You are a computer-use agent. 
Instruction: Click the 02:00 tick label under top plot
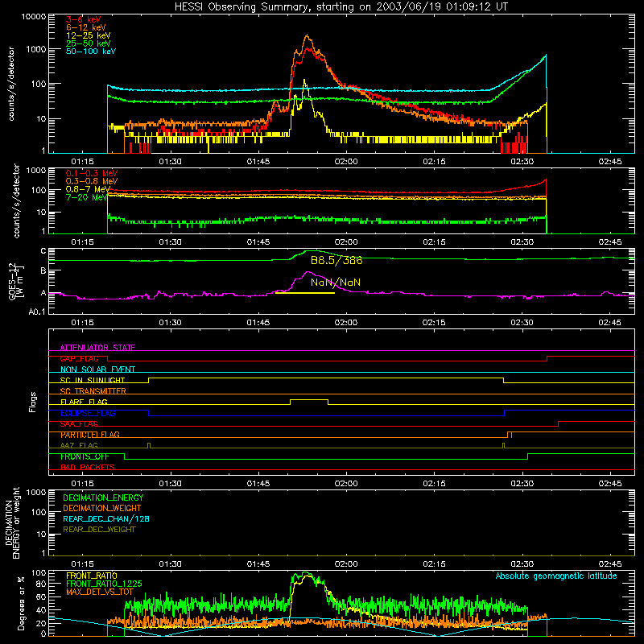346,162
